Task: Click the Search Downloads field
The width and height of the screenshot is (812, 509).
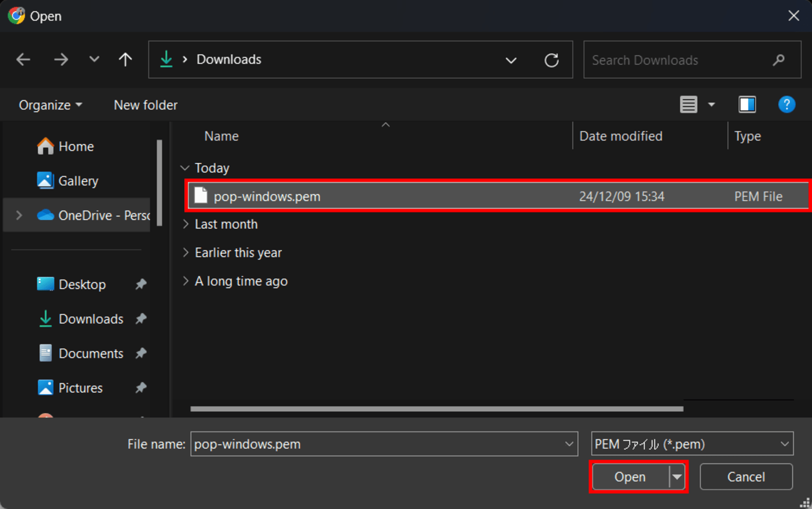Action: tap(692, 60)
